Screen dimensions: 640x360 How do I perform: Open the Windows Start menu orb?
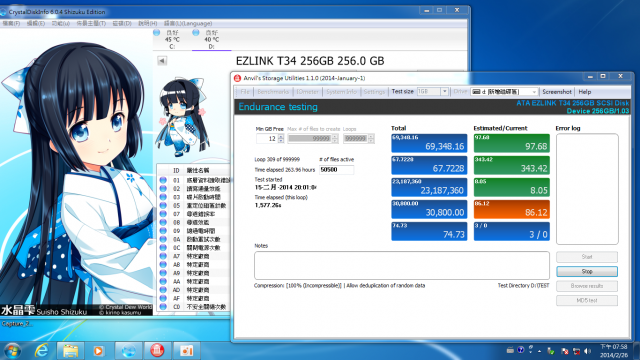[12, 350]
